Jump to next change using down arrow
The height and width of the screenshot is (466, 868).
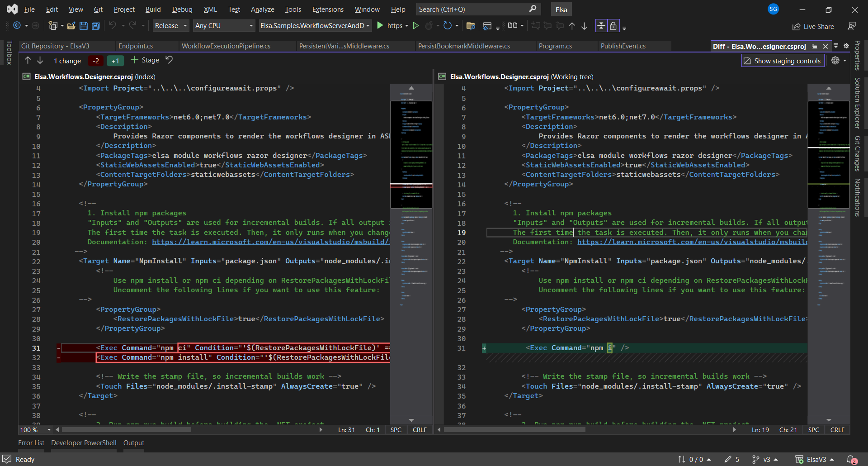coord(40,60)
